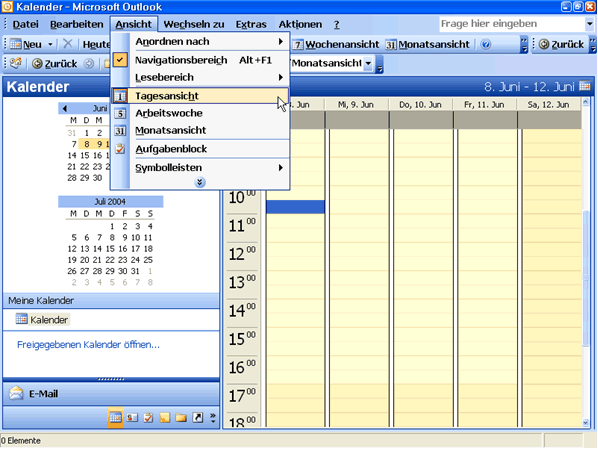This screenshot has height=449, width=598.
Task: Click the 0 Elemente status bar text
Action: (x=21, y=441)
